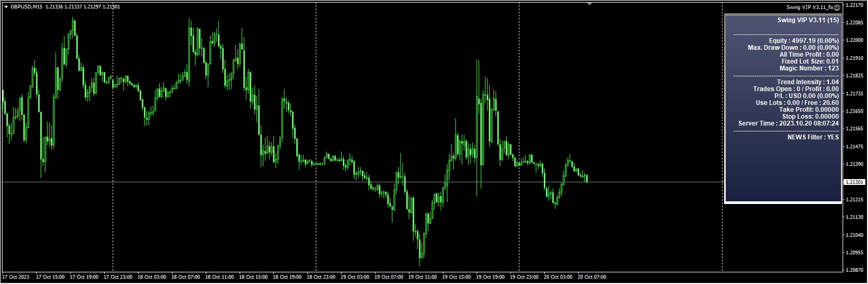Click the 1.21215 price scale label
The height and width of the screenshot is (284, 868).
click(x=854, y=200)
